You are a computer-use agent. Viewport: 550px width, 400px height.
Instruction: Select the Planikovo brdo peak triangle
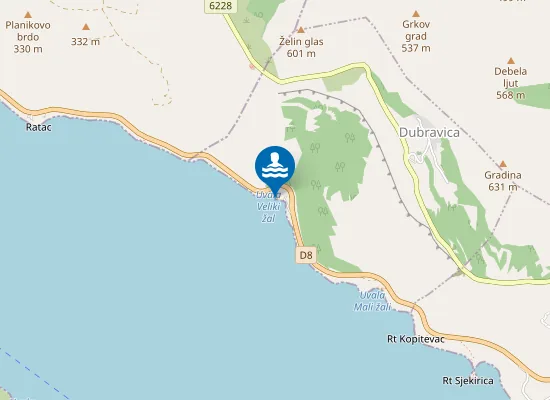pyautogui.click(x=28, y=15)
